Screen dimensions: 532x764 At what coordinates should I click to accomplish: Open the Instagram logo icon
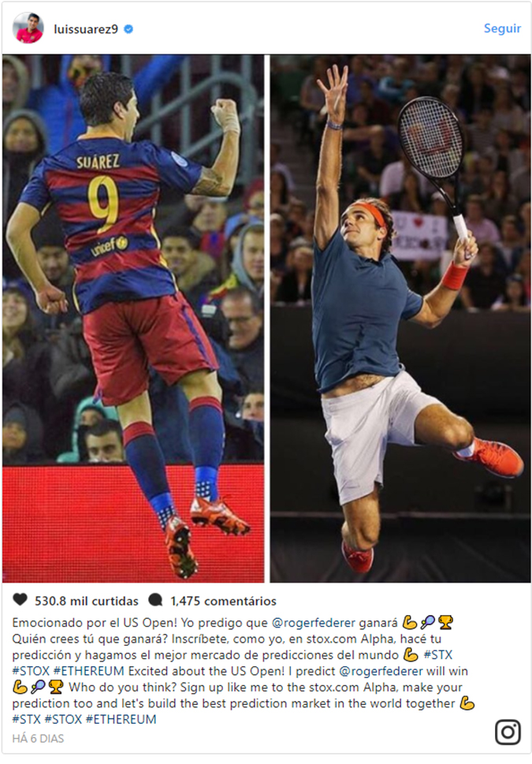click(x=508, y=732)
